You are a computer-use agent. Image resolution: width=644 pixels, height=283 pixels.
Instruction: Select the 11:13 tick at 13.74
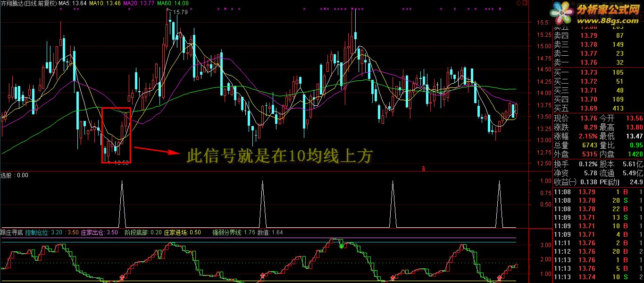pyautogui.click(x=598, y=277)
